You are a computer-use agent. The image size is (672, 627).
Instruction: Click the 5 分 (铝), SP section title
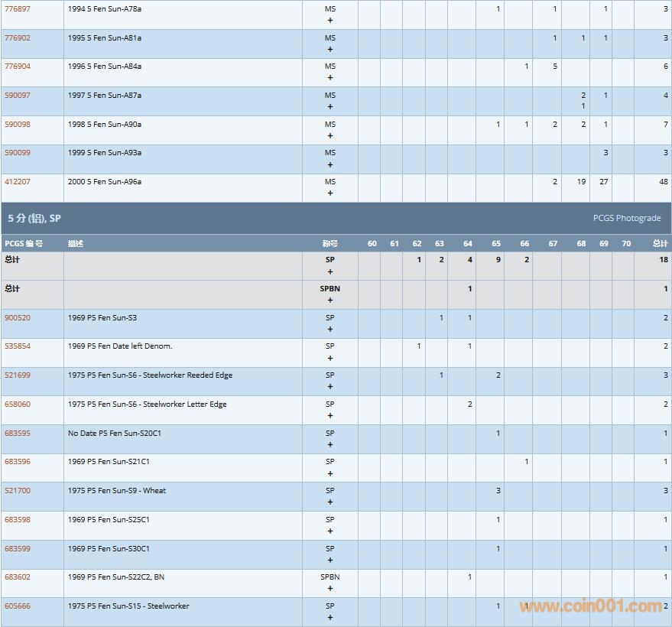(x=34, y=218)
